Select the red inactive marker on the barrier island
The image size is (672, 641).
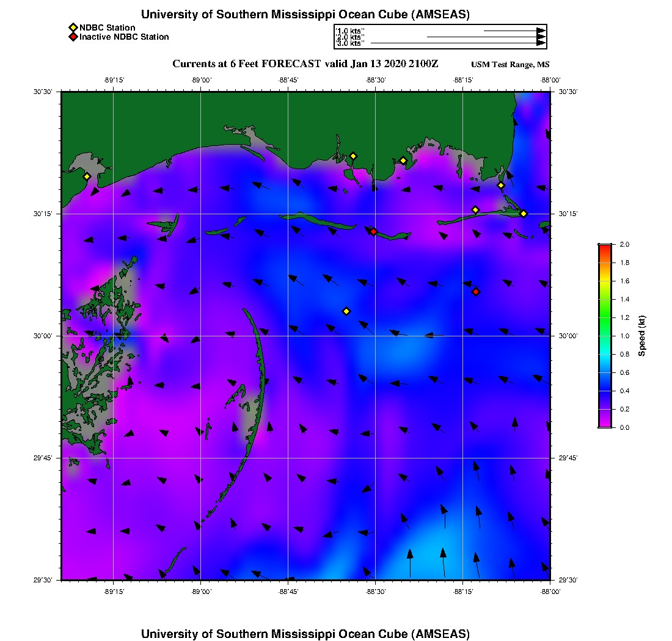pyautogui.click(x=374, y=231)
